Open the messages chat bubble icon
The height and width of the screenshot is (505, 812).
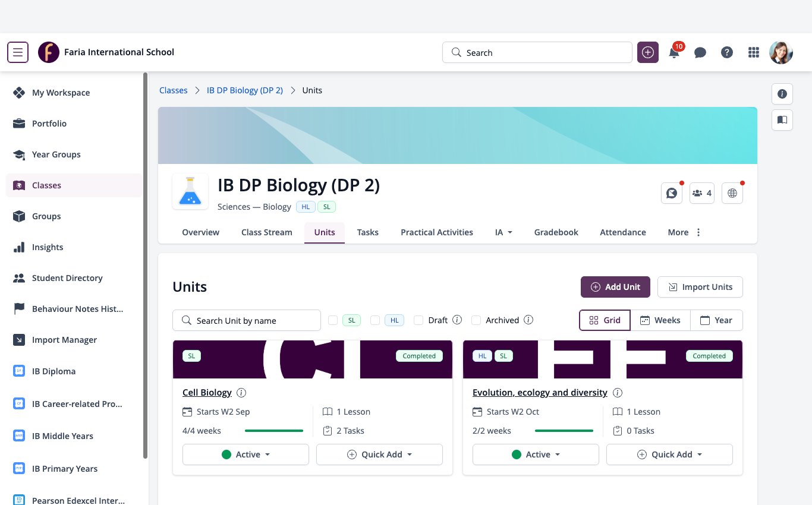pos(700,53)
